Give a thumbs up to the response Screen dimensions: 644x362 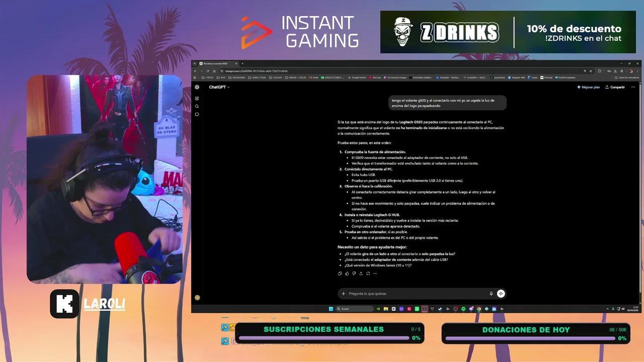347,274
